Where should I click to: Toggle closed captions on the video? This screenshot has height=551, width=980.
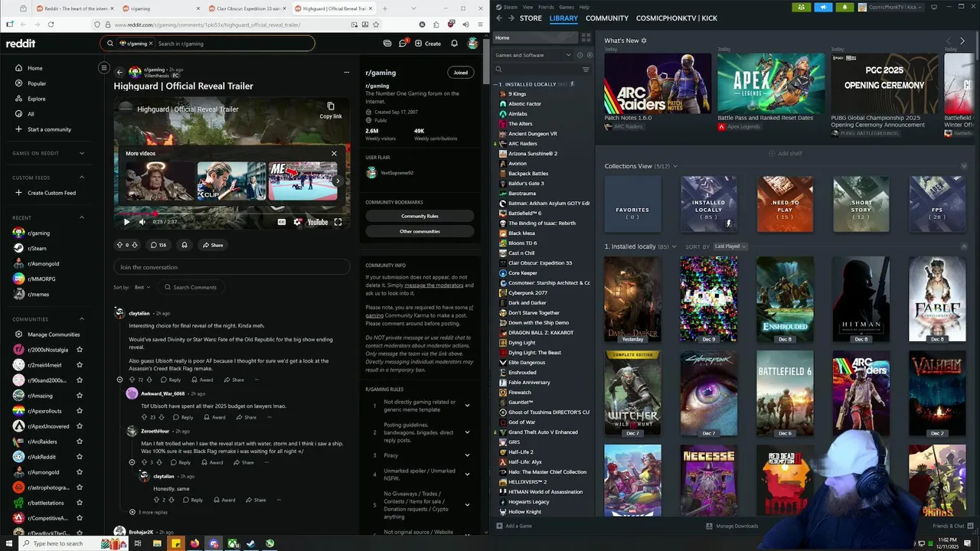point(282,222)
